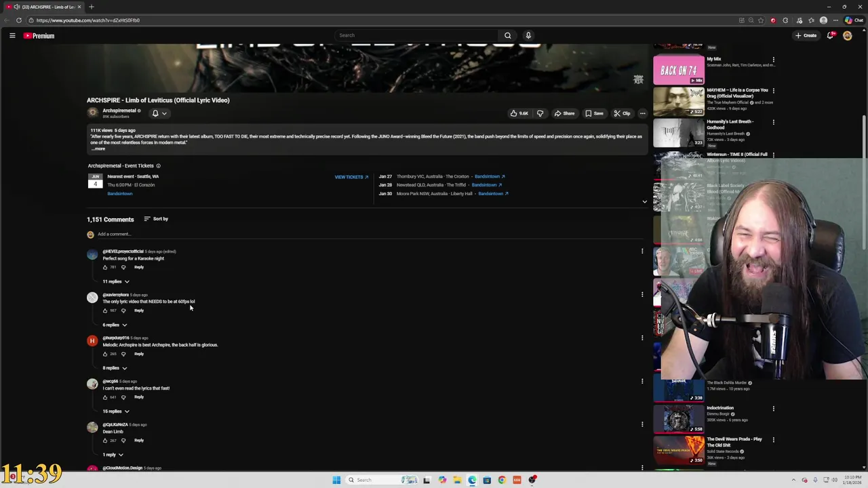Expand the event tickets list chevron

click(x=644, y=201)
